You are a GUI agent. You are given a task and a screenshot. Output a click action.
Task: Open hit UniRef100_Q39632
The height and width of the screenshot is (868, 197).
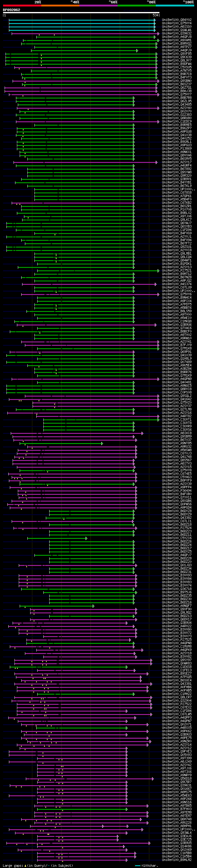coord(177,33)
